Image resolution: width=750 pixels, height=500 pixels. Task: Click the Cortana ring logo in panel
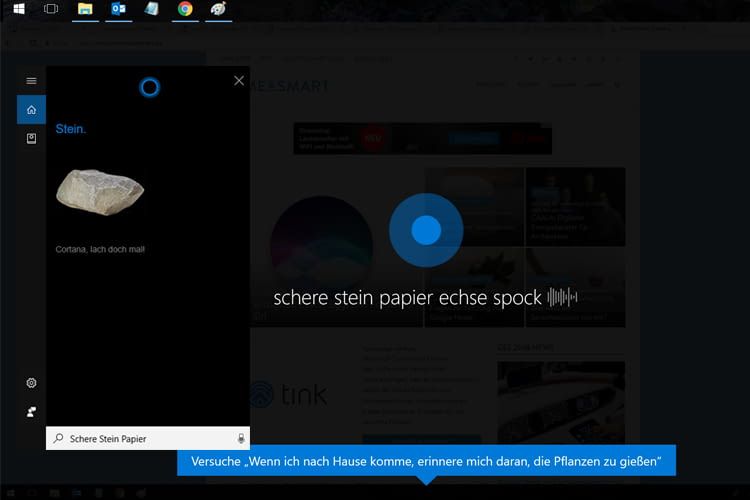(x=150, y=88)
